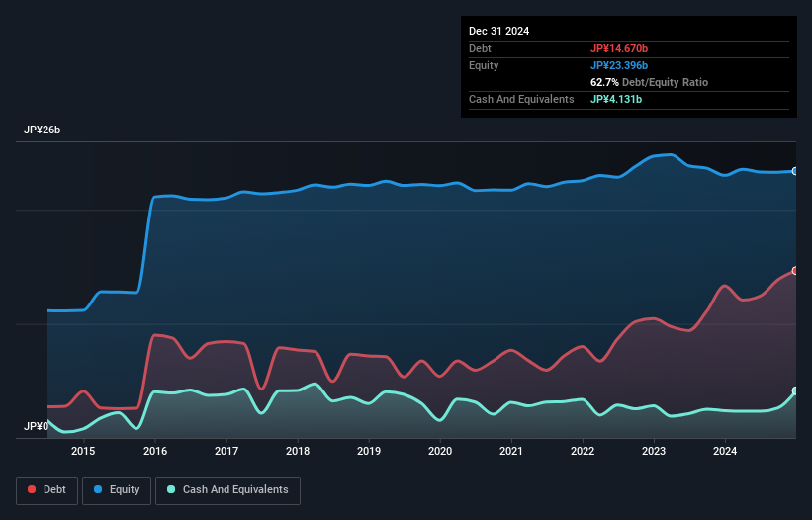The width and height of the screenshot is (812, 520).
Task: Click the JP¥0 y-axis label
Action: point(36,426)
